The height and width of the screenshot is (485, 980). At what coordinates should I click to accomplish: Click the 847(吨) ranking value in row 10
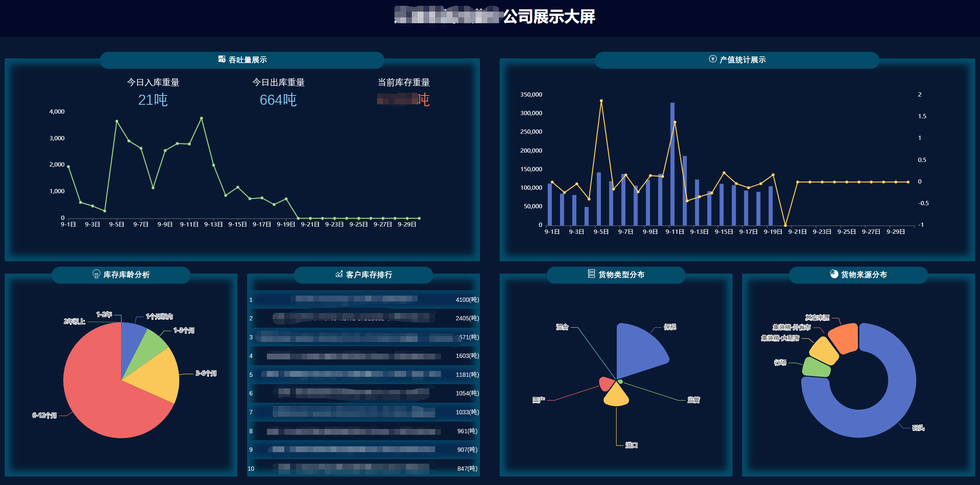(x=467, y=469)
